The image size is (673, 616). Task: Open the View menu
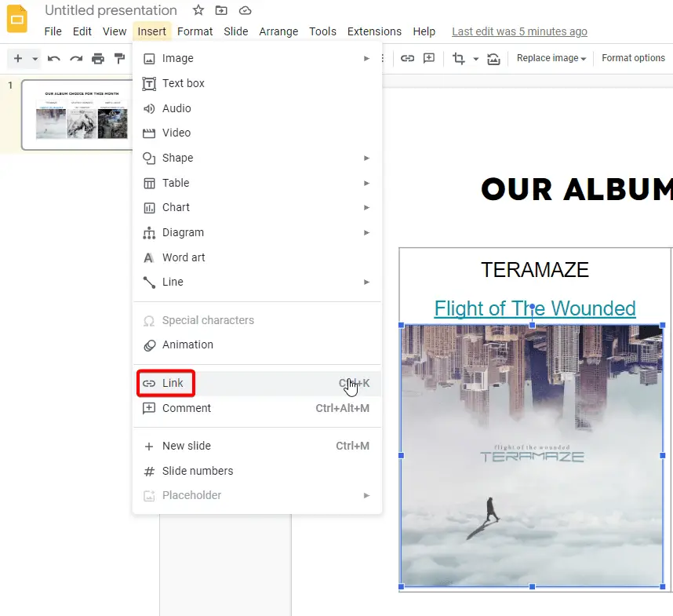point(115,31)
